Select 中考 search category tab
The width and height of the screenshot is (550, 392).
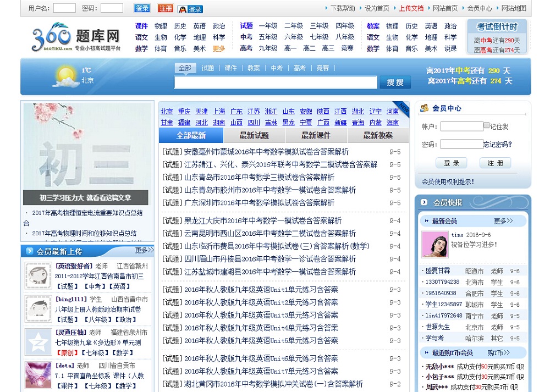coord(277,68)
